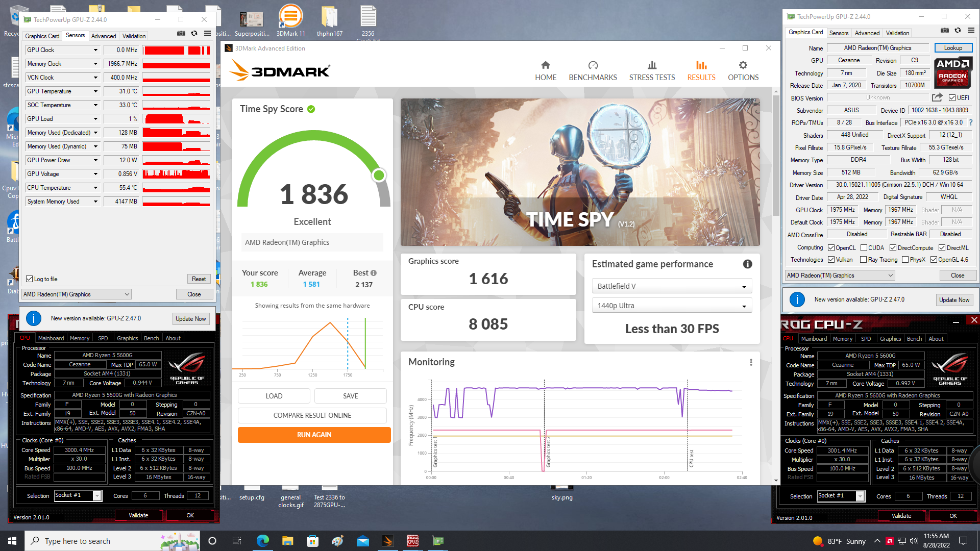Click the Lookup button in GPU-Z
980x551 pixels.
click(x=953, y=48)
